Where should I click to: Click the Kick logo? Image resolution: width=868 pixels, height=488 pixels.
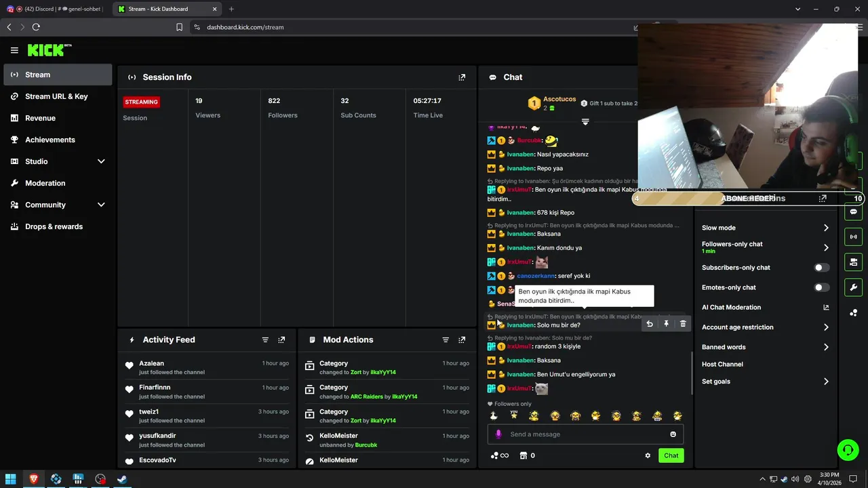(50, 50)
